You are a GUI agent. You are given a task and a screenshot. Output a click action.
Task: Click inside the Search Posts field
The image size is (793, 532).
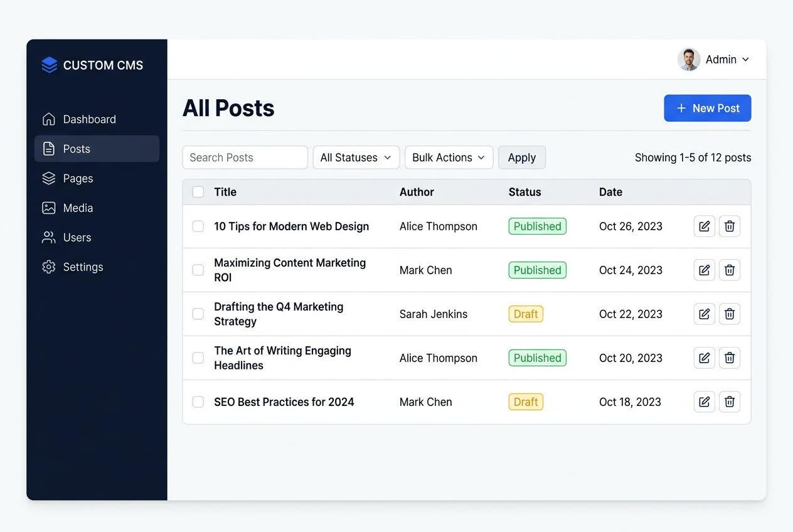[245, 157]
